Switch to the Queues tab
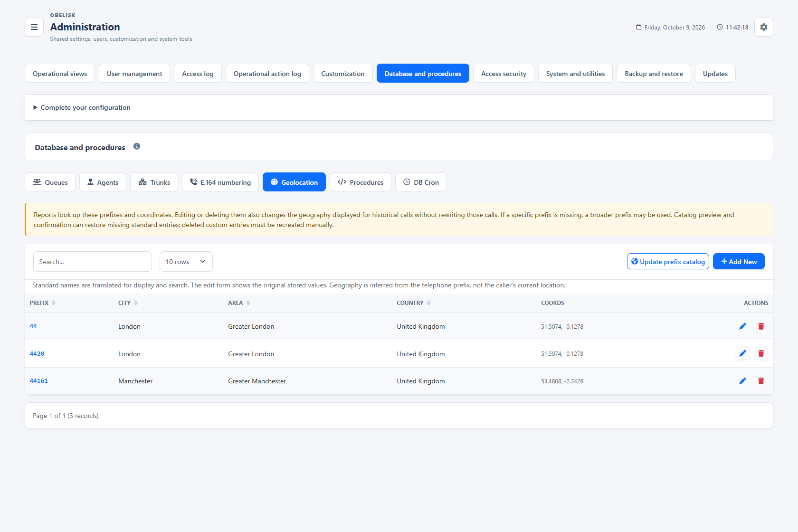Screen dimensions: 798x532 click(x=50, y=182)
